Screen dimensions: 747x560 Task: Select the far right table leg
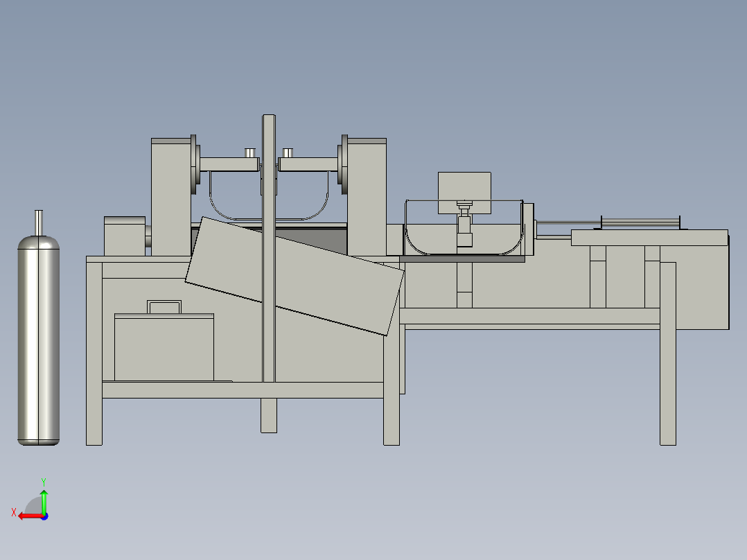[668, 353]
